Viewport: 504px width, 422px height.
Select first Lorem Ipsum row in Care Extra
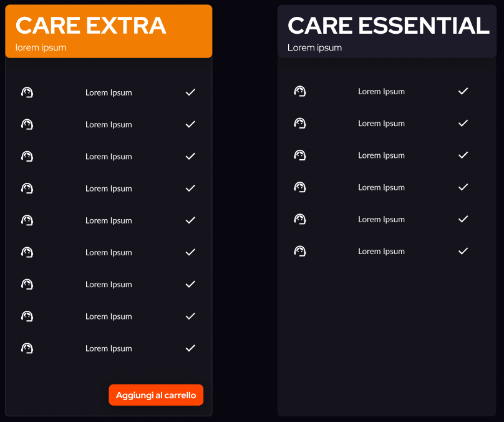click(x=109, y=92)
